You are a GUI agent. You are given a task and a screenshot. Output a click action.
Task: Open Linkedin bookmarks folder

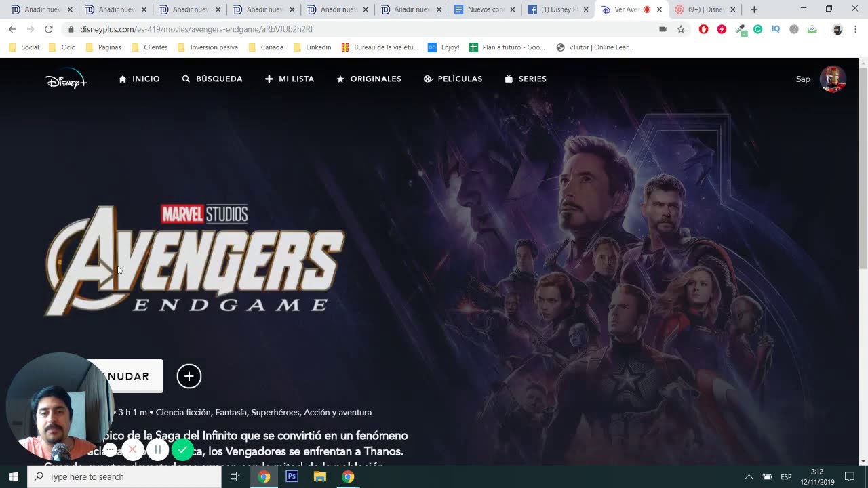tap(312, 47)
